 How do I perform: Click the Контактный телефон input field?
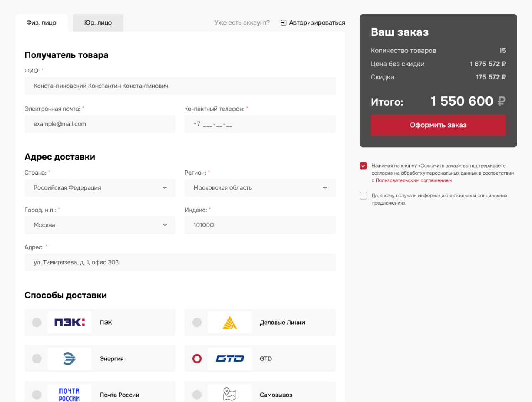point(260,124)
